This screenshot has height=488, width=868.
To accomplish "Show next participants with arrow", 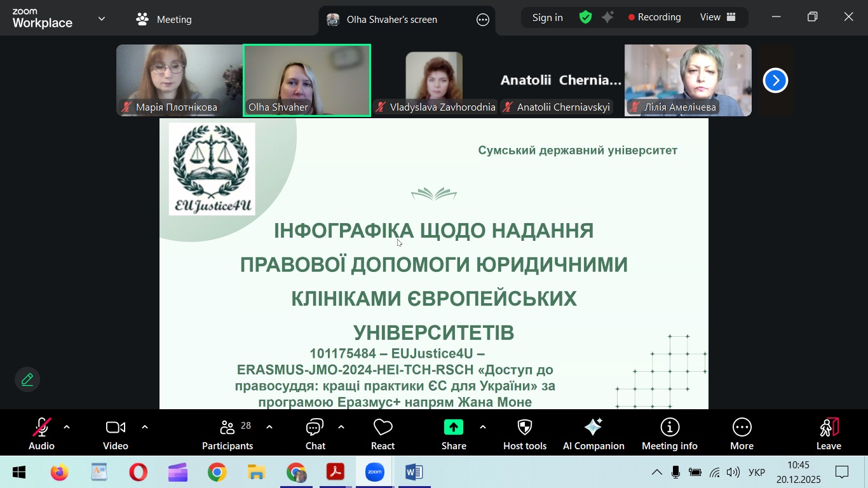I will click(775, 81).
